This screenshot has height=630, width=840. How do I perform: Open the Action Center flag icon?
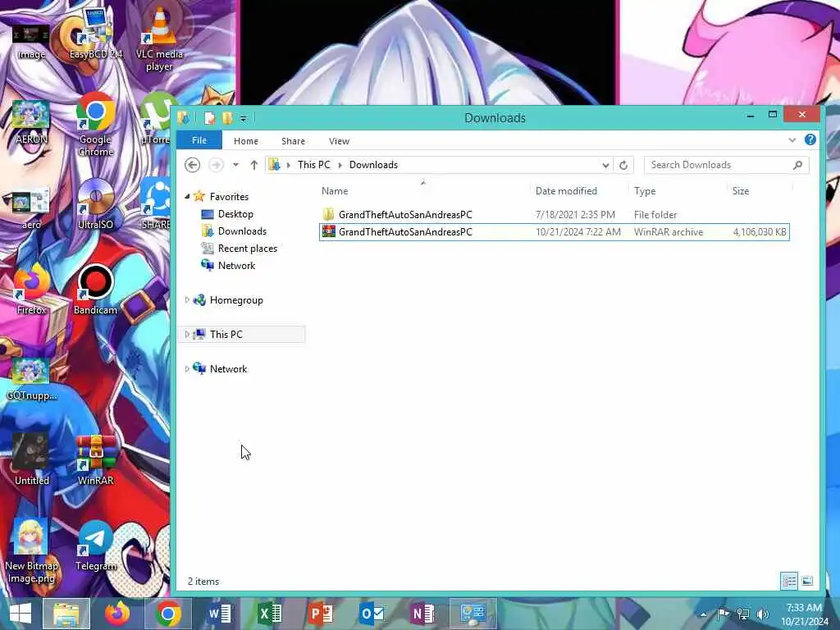(724, 614)
